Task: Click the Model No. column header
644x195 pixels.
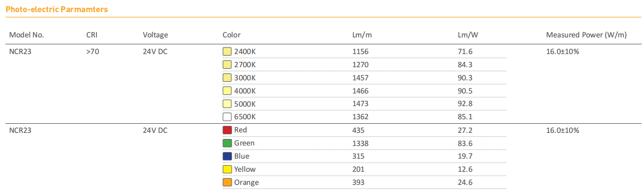Action: pyautogui.click(x=27, y=35)
